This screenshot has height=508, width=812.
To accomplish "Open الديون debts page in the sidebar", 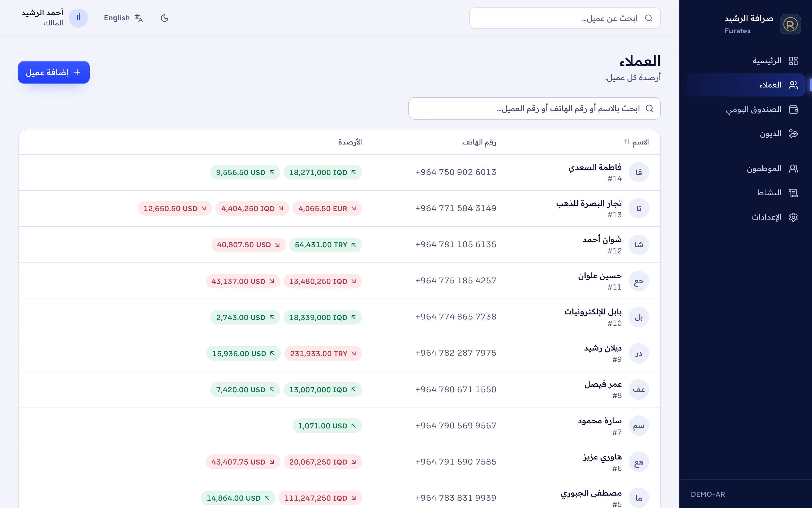I will pyautogui.click(x=745, y=134).
